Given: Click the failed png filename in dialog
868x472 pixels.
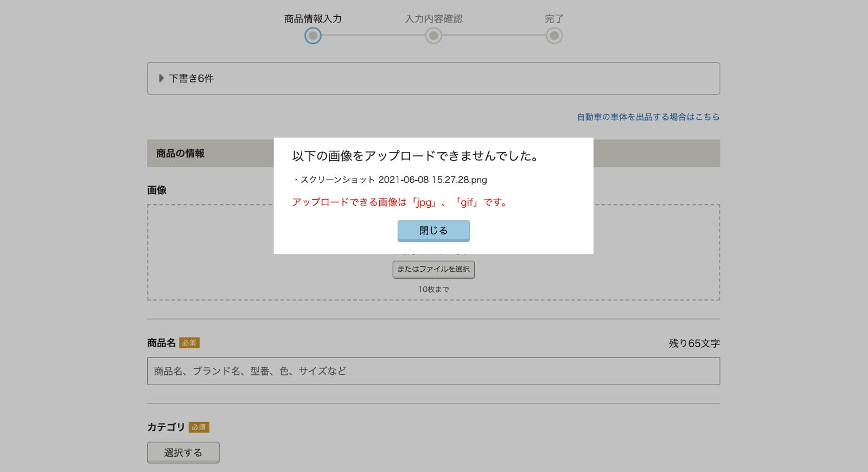Looking at the screenshot, I should 393,180.
